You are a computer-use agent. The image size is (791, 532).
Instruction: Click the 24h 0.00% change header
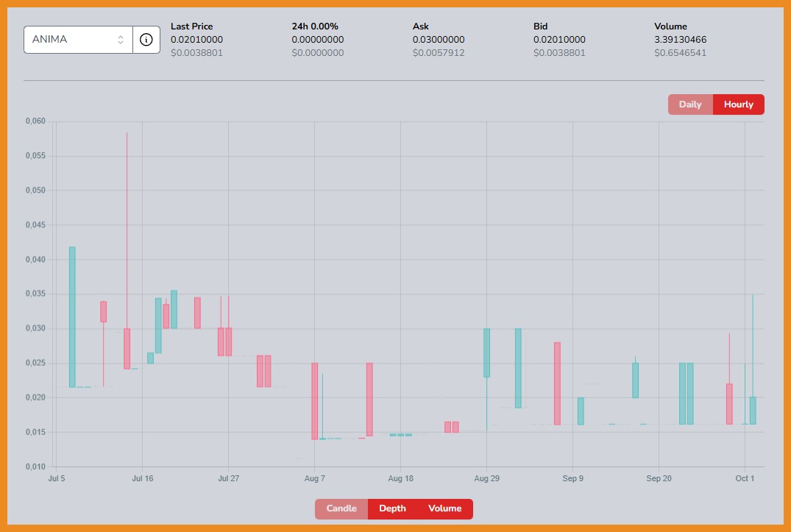(315, 26)
